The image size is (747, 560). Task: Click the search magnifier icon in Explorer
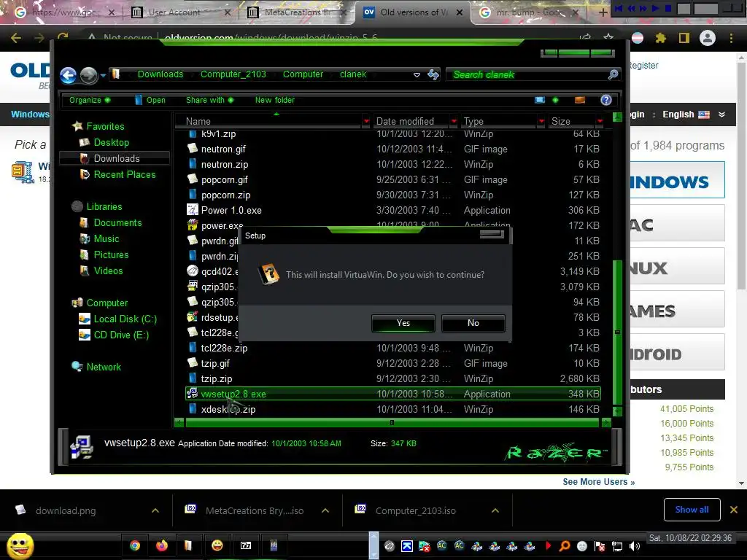(613, 74)
